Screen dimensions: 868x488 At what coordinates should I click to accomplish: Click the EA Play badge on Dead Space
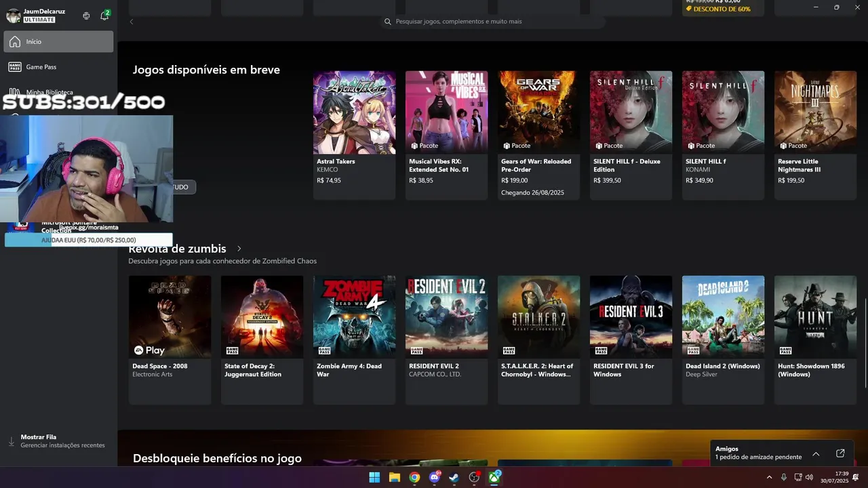pos(149,350)
